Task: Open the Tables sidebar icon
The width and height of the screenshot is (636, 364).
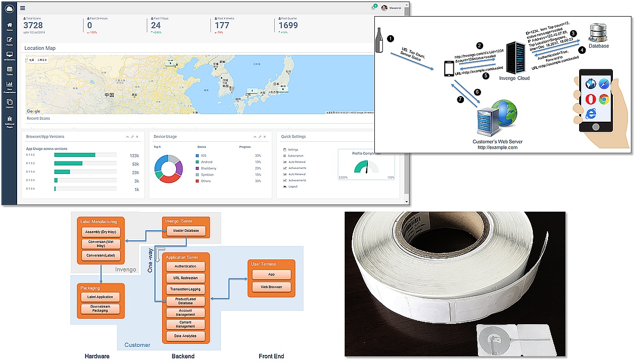Action: pyautogui.click(x=10, y=71)
